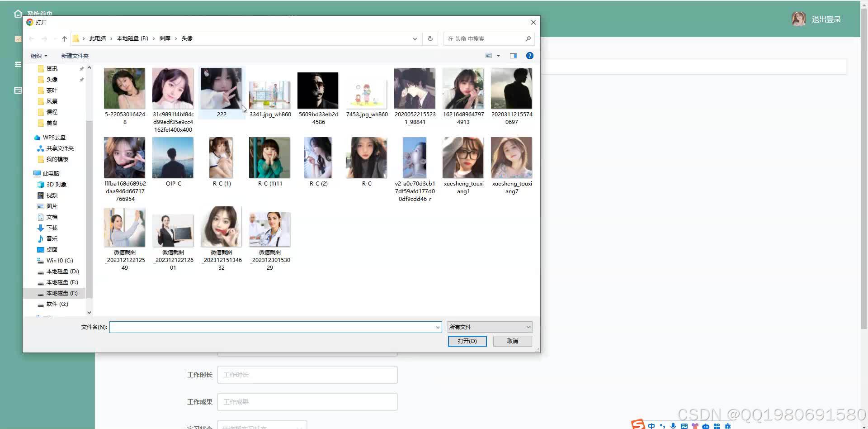Viewport: 868px width, 429px height.
Task: Click 工作成果 input in background form
Action: tap(307, 402)
